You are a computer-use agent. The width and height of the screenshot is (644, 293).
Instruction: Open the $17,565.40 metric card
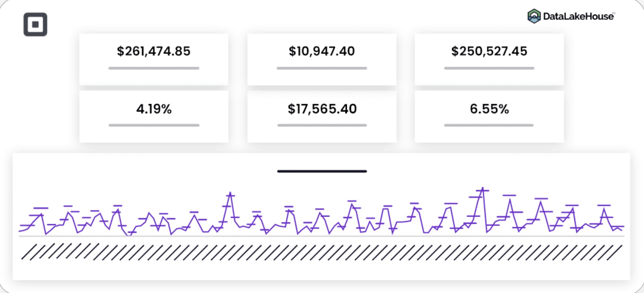point(322,116)
